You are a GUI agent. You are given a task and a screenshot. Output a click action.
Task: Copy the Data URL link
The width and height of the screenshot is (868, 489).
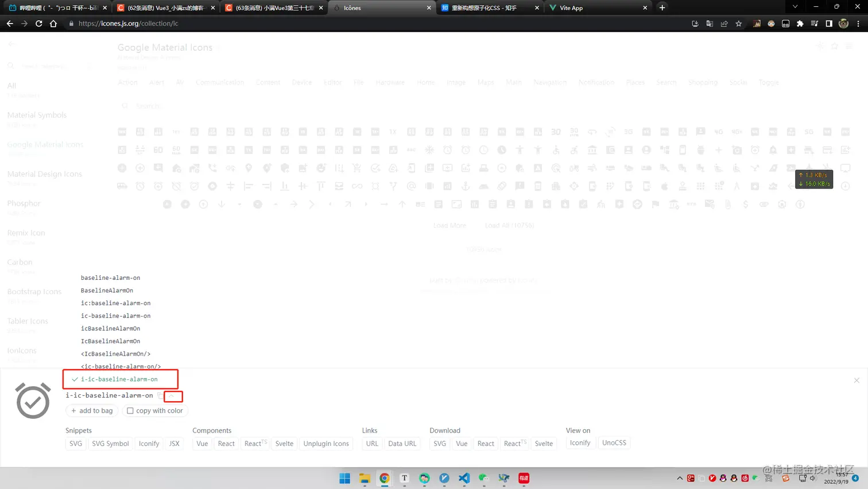click(x=402, y=444)
